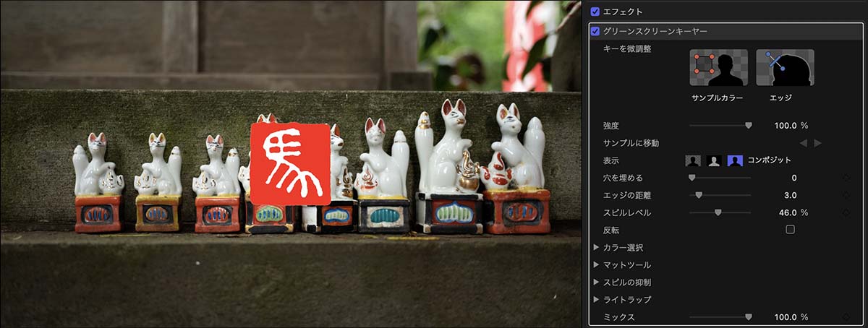Enable the 反転 invert checkbox
This screenshot has height=328, width=868.
point(790,230)
